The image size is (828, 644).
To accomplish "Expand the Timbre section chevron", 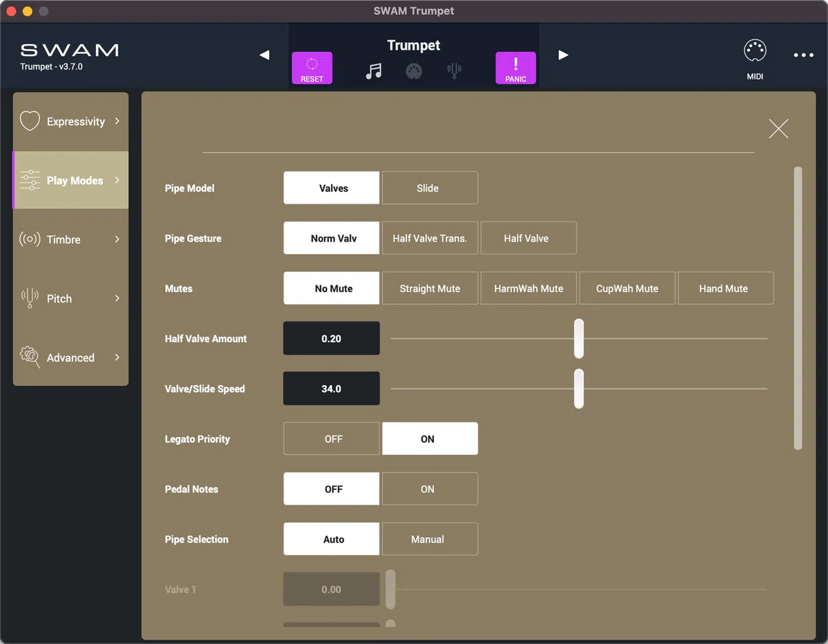I will tap(118, 239).
